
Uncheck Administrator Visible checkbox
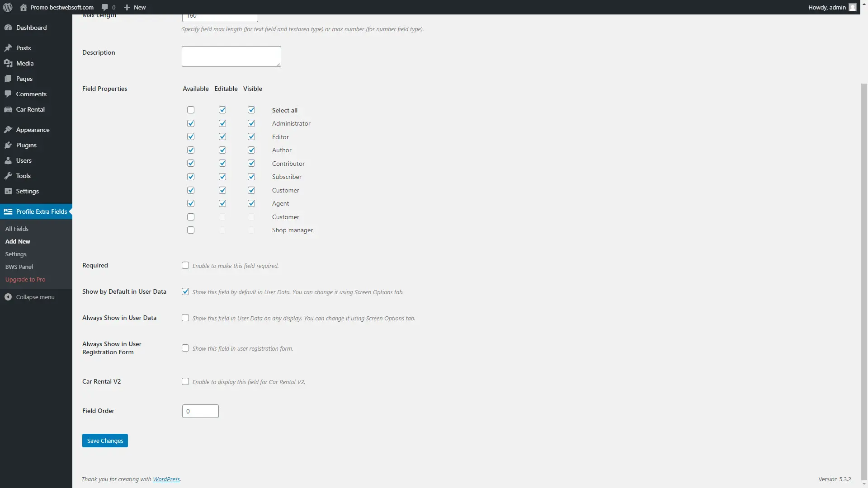[251, 123]
